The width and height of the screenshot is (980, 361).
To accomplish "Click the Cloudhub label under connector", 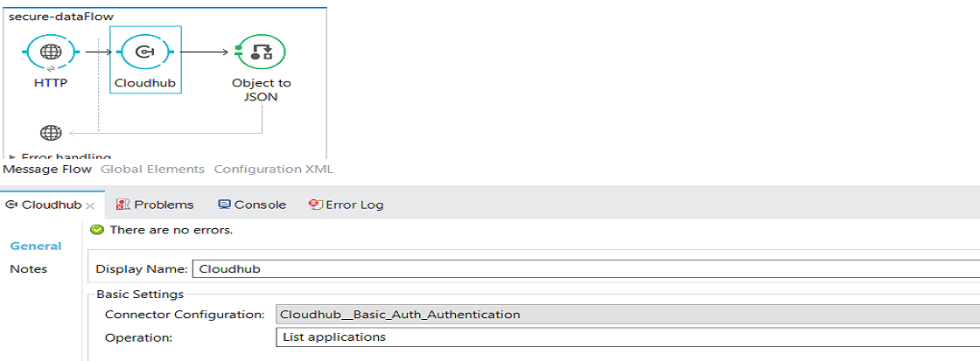I will [145, 82].
